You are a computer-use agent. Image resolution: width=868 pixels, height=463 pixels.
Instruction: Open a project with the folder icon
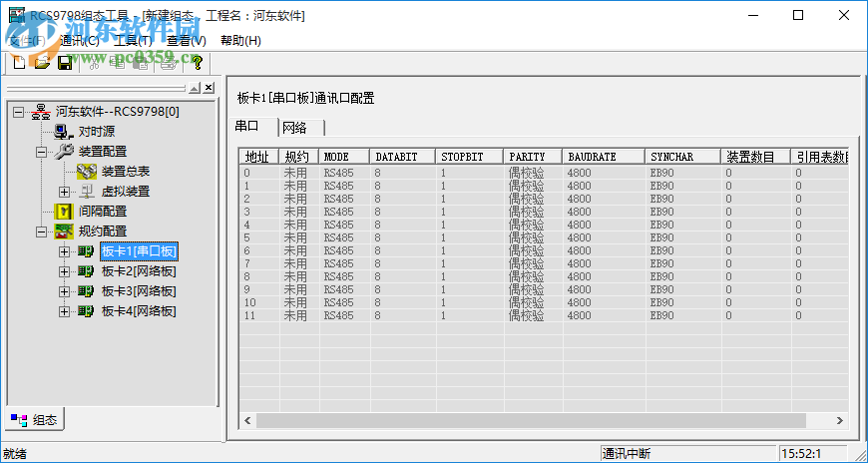click(x=42, y=63)
